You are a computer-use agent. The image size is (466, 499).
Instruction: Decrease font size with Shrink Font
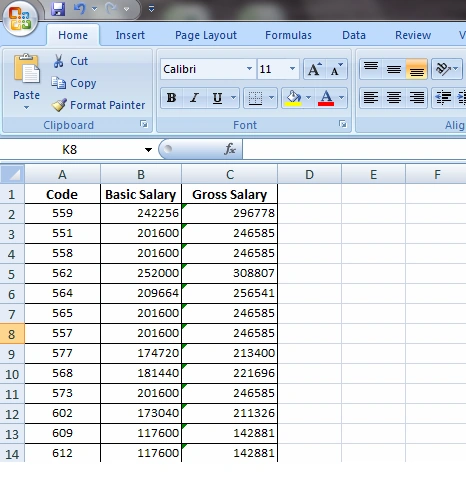[x=337, y=69]
